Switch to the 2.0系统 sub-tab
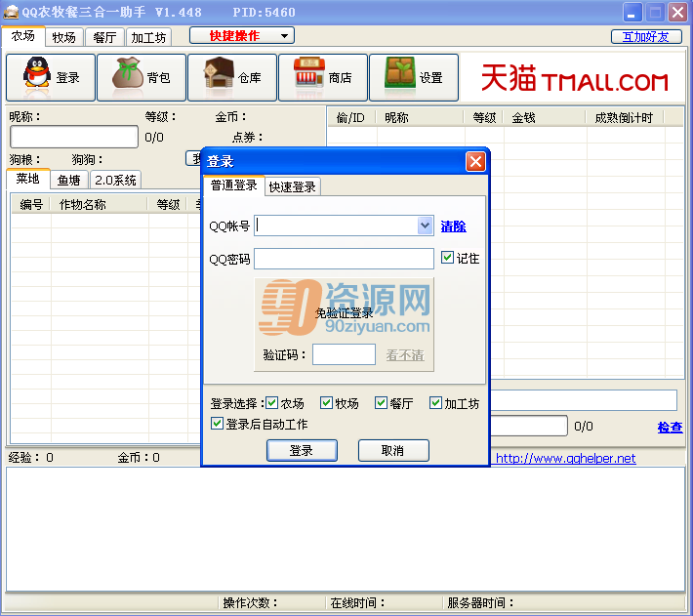The image size is (693, 616). [115, 181]
